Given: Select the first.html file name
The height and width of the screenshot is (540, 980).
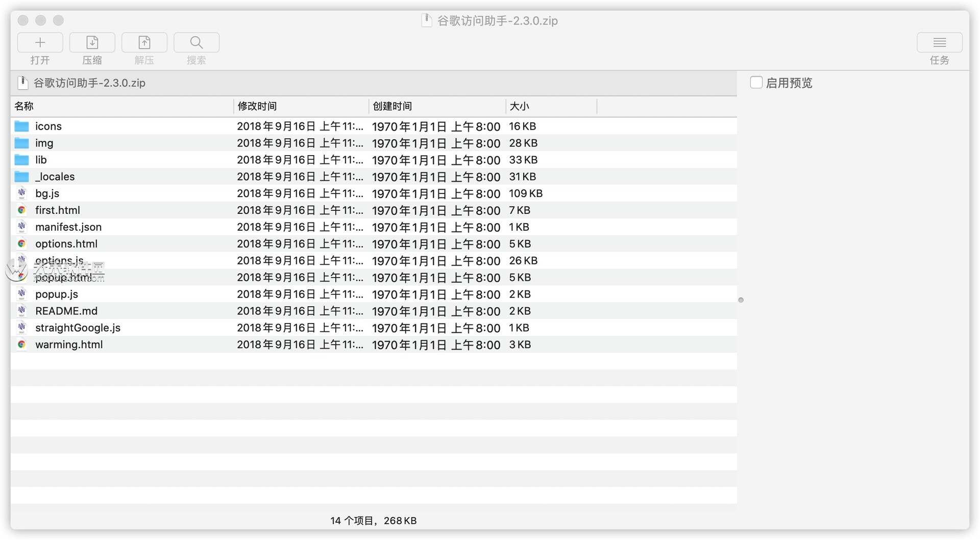Looking at the screenshot, I should [58, 210].
